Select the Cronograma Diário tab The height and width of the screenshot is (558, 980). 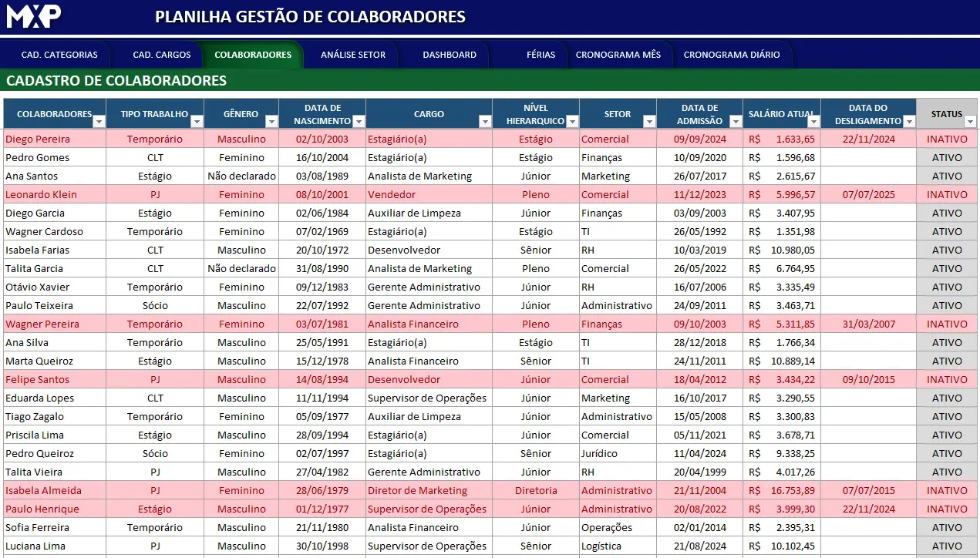(x=732, y=55)
